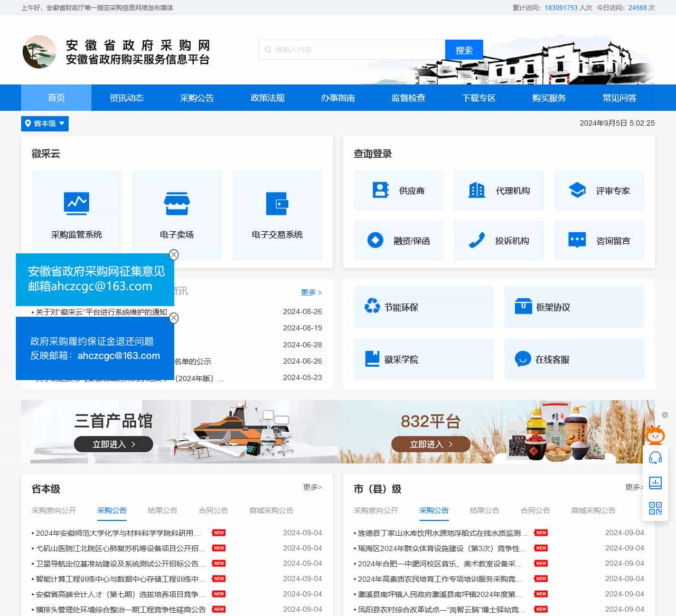Image resolution: width=676 pixels, height=616 pixels.
Task: Click the QR code icon in side toolbar
Action: pyautogui.click(x=655, y=508)
